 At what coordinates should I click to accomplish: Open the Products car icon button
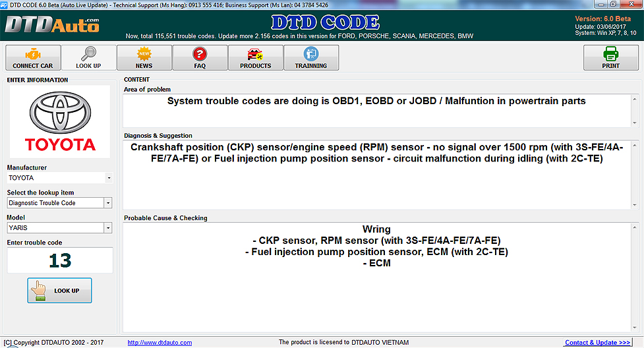point(256,58)
